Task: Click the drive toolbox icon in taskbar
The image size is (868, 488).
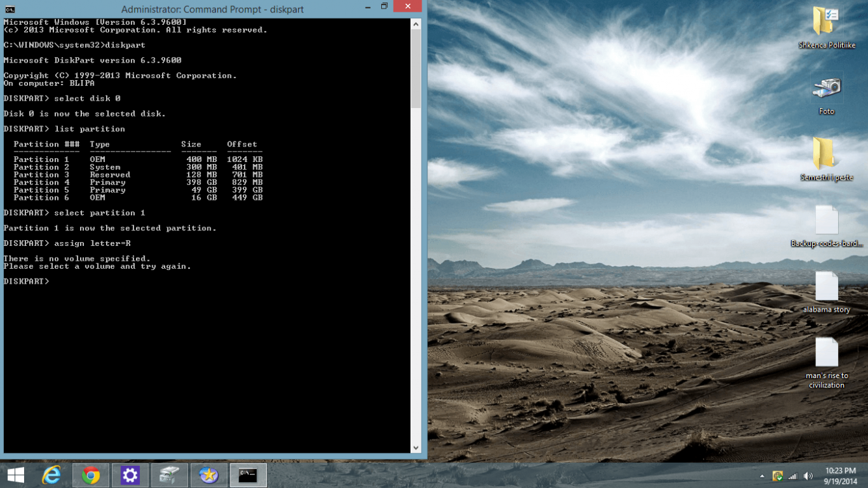Action: [x=169, y=475]
